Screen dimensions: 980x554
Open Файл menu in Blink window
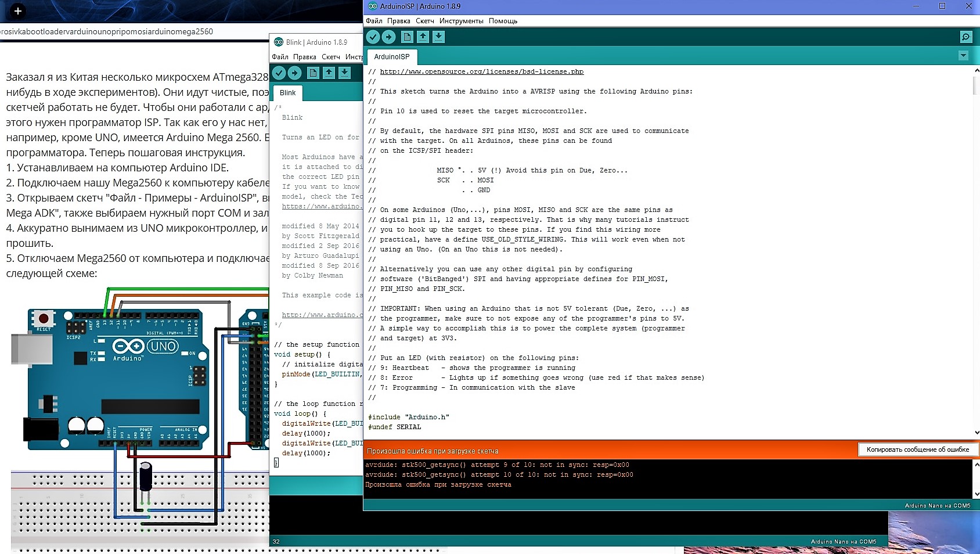click(x=280, y=57)
